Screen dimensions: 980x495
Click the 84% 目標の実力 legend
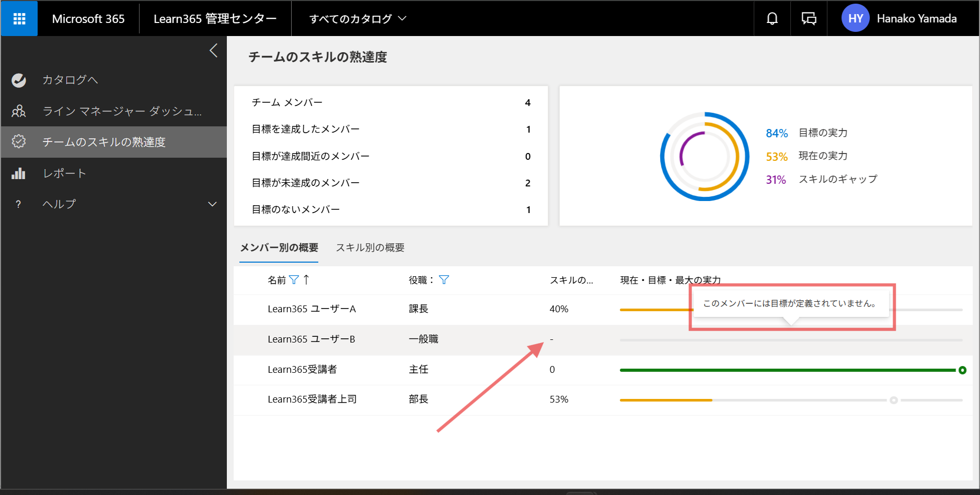click(806, 133)
